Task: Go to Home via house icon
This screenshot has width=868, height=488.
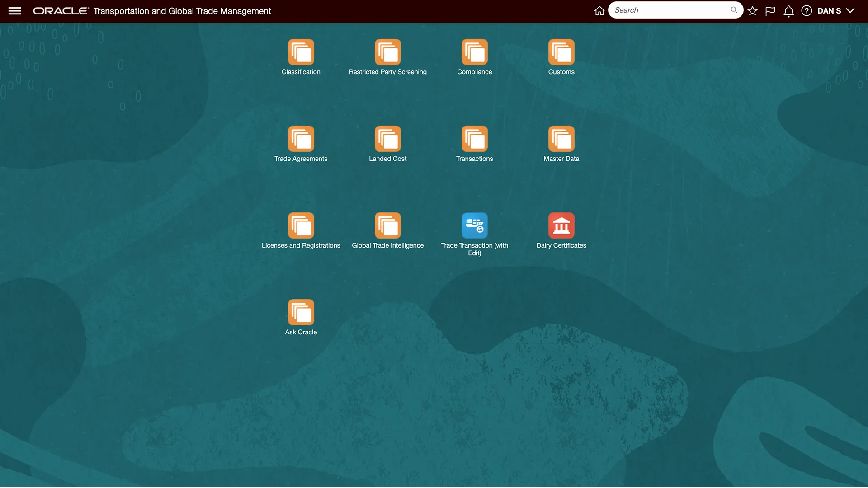Action: pos(599,11)
